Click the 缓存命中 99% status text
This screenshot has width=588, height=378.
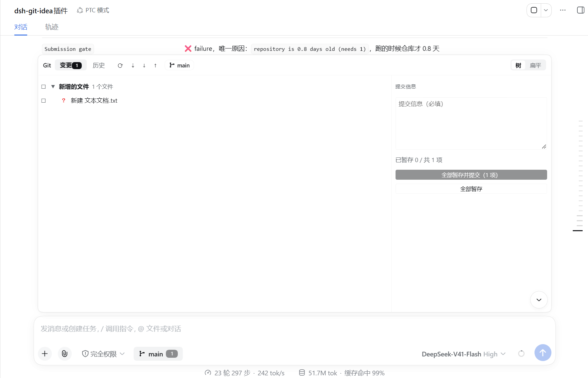(364, 373)
